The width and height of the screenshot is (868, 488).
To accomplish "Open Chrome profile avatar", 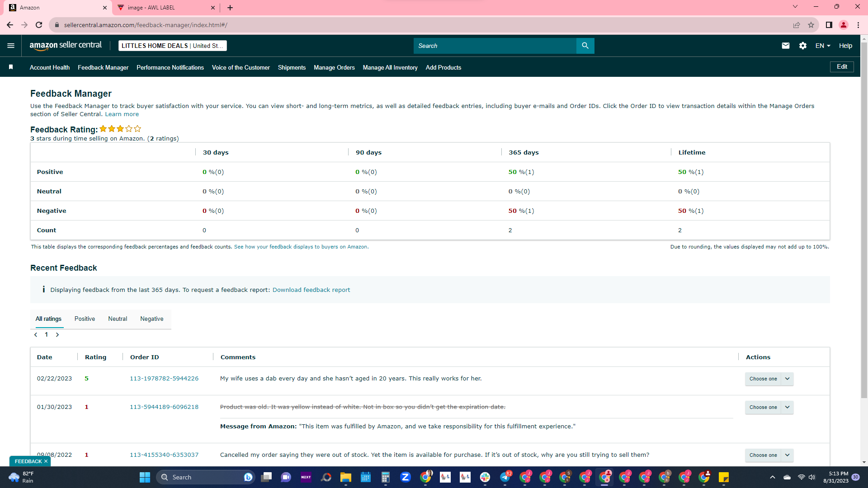I will tap(844, 25).
